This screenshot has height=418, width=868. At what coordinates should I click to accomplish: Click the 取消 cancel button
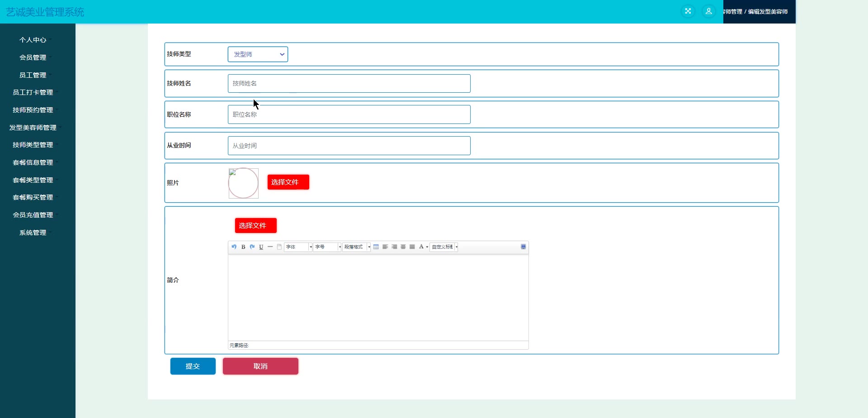(x=260, y=366)
